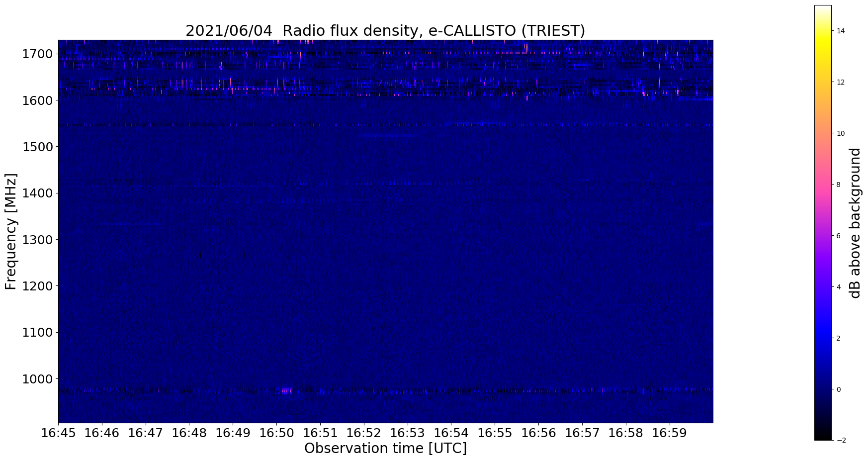This screenshot has width=868, height=461.
Task: Click the 1700 frequency tick label
Action: [37, 54]
